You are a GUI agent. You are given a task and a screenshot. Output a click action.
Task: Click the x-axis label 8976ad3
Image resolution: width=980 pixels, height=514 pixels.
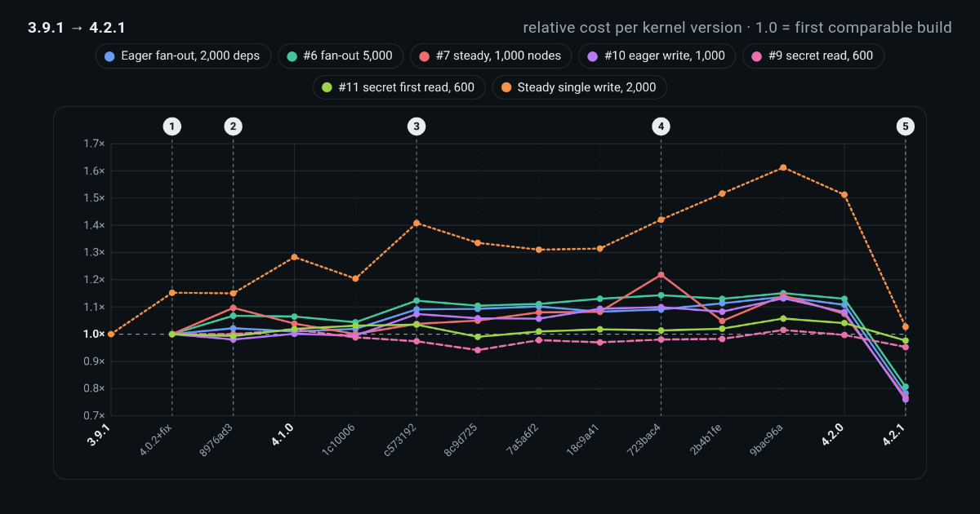(x=216, y=441)
